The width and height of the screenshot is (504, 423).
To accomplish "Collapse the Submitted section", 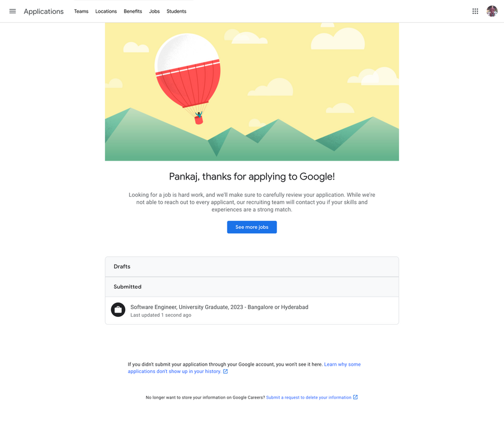I will 251,287.
